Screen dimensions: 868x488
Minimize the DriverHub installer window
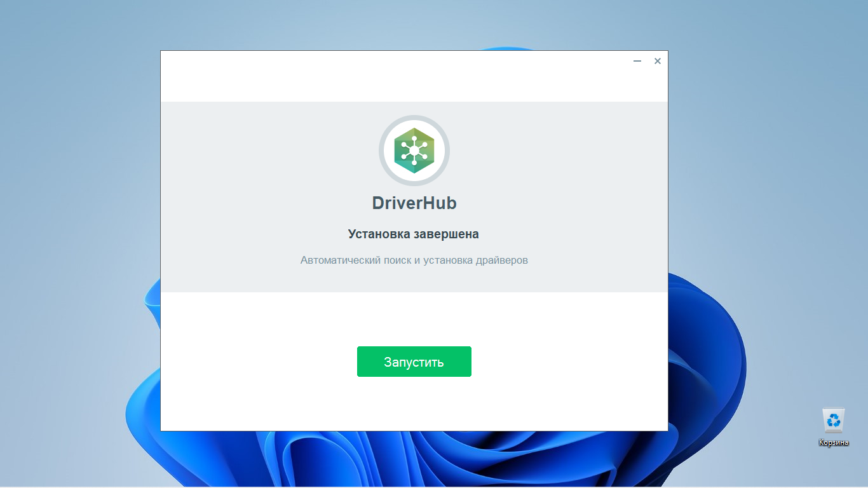tap(637, 61)
